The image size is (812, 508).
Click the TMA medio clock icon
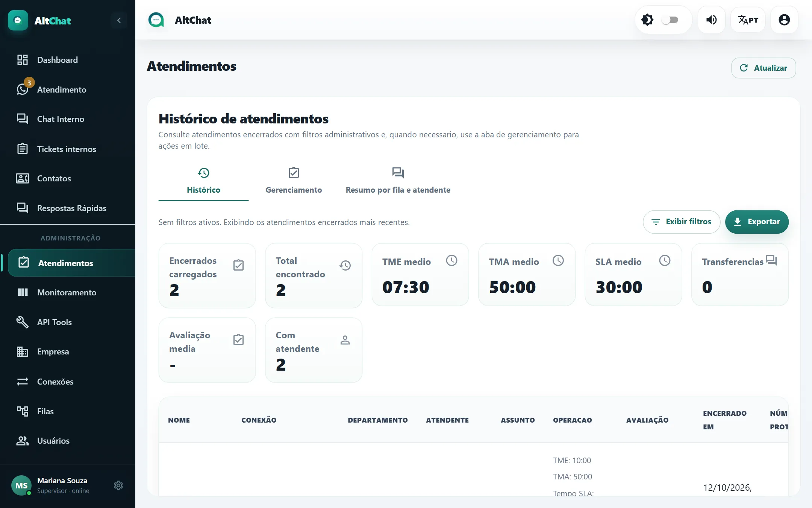[x=558, y=260]
